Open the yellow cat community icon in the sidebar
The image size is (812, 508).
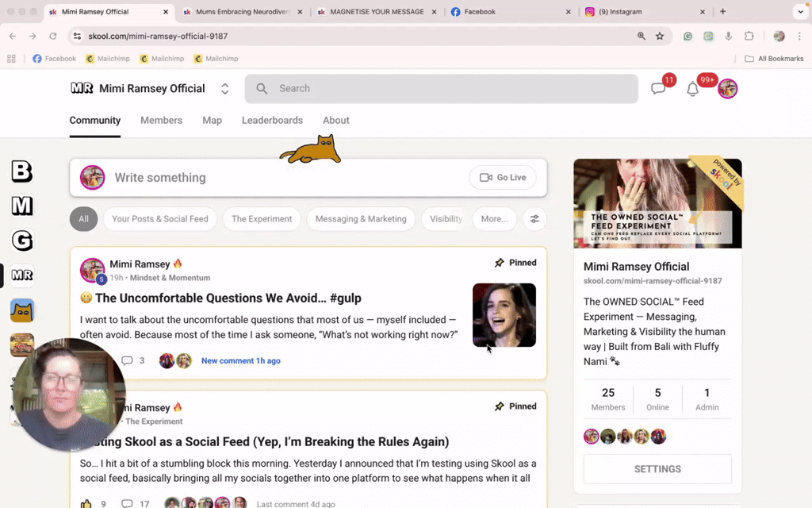(21, 310)
